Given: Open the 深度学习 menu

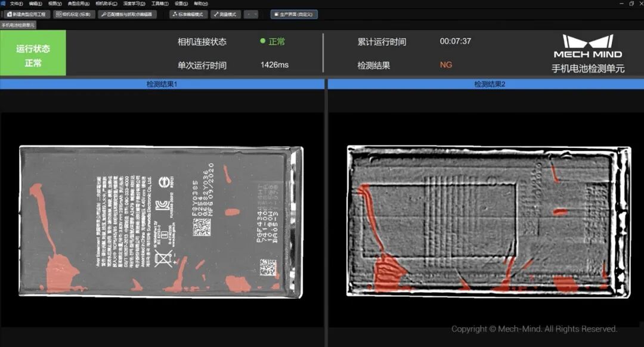Looking at the screenshot, I should [x=136, y=5].
